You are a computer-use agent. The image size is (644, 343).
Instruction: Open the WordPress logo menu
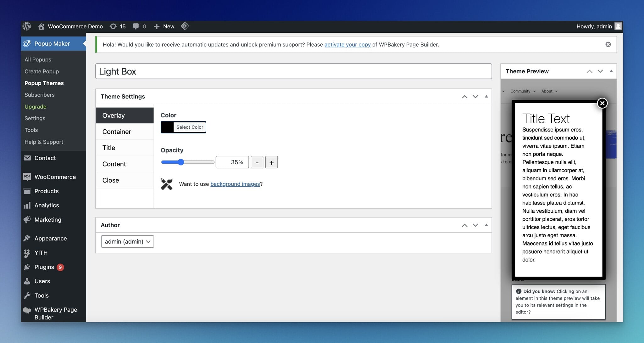(x=27, y=26)
